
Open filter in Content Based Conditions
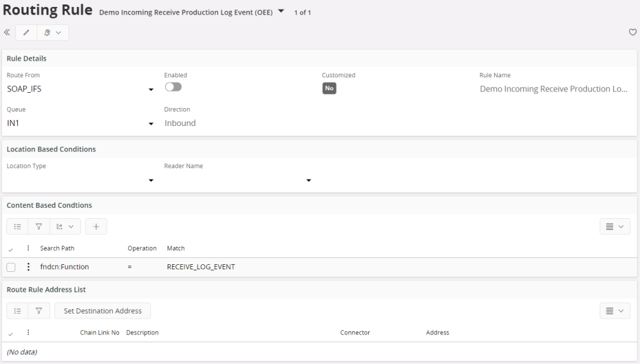point(38,226)
